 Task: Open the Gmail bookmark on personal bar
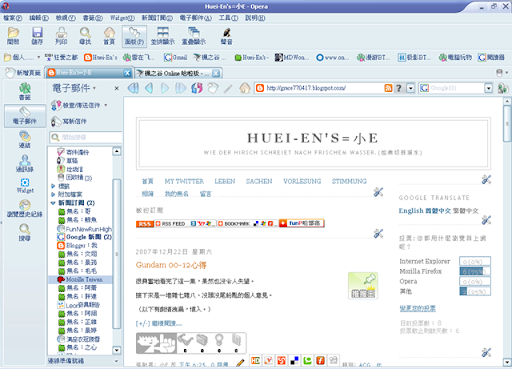click(176, 57)
